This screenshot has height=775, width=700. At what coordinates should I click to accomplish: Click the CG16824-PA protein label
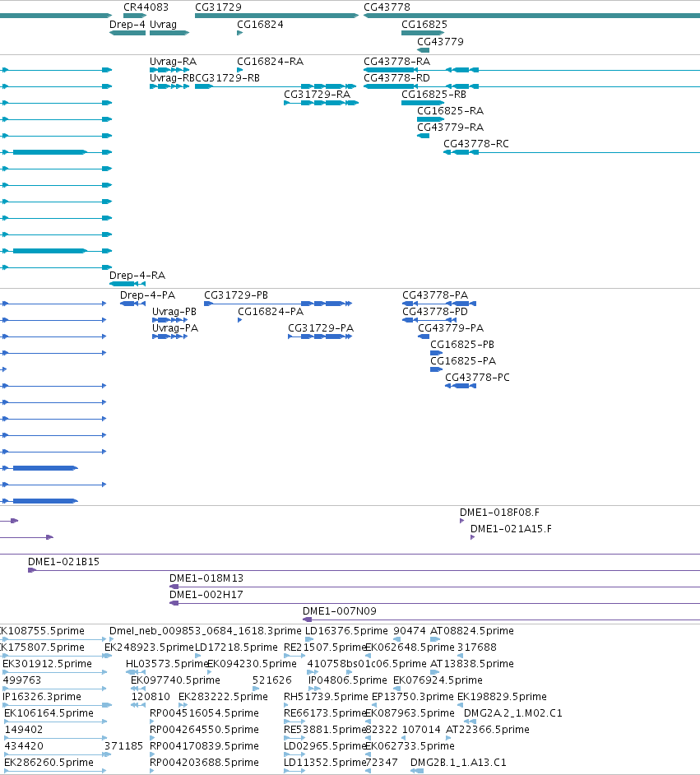[x=271, y=312]
